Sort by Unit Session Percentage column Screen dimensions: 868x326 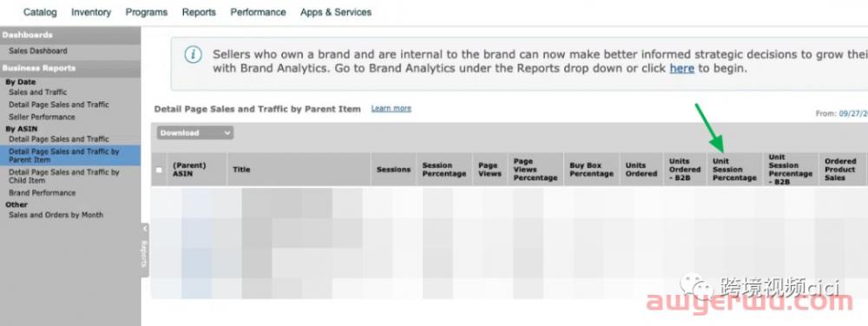[734, 170]
